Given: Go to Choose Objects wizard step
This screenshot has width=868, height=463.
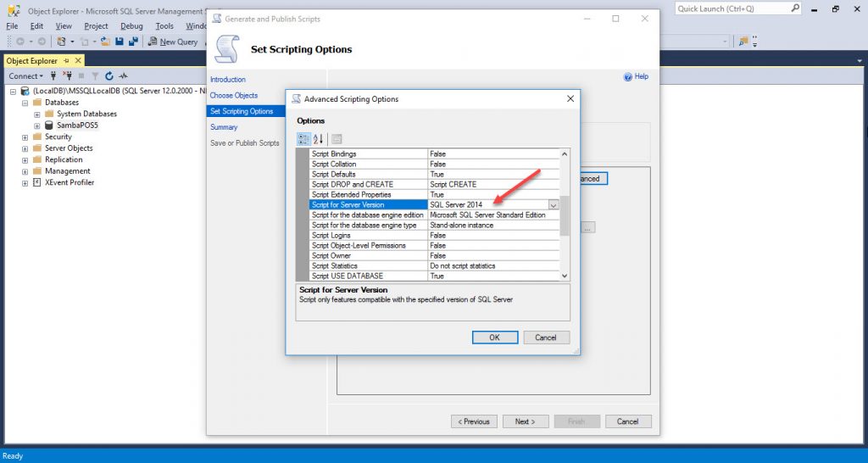Looking at the screenshot, I should (234, 95).
